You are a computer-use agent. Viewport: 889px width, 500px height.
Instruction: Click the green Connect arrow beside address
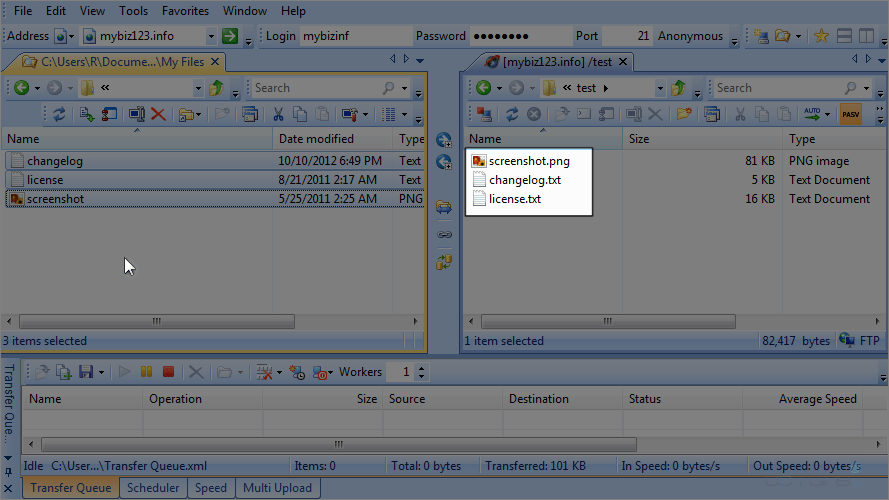click(230, 36)
